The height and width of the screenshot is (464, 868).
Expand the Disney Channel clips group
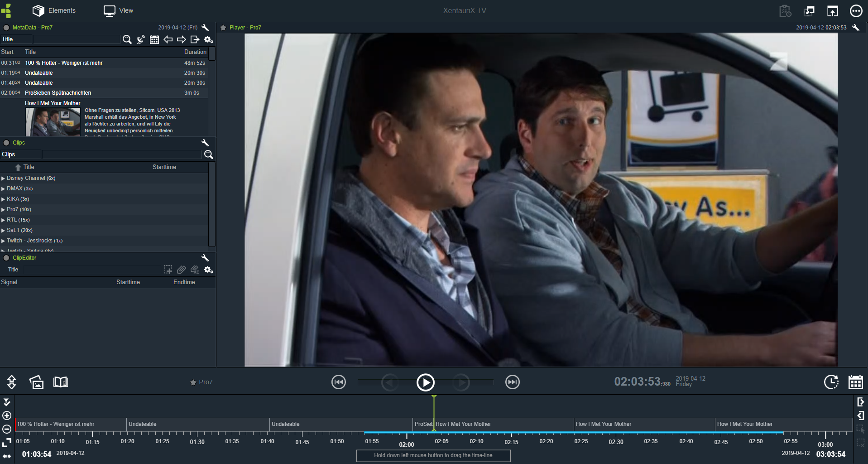coord(3,179)
